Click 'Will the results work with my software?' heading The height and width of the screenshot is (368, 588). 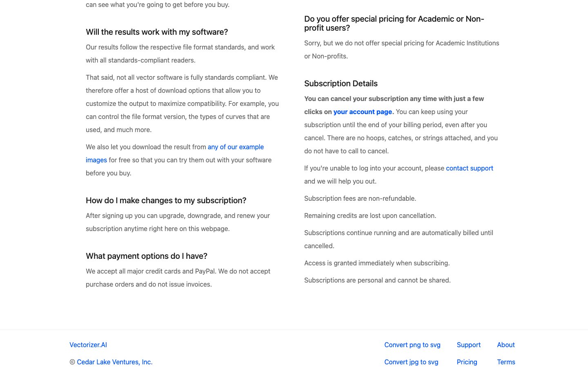coord(157,32)
